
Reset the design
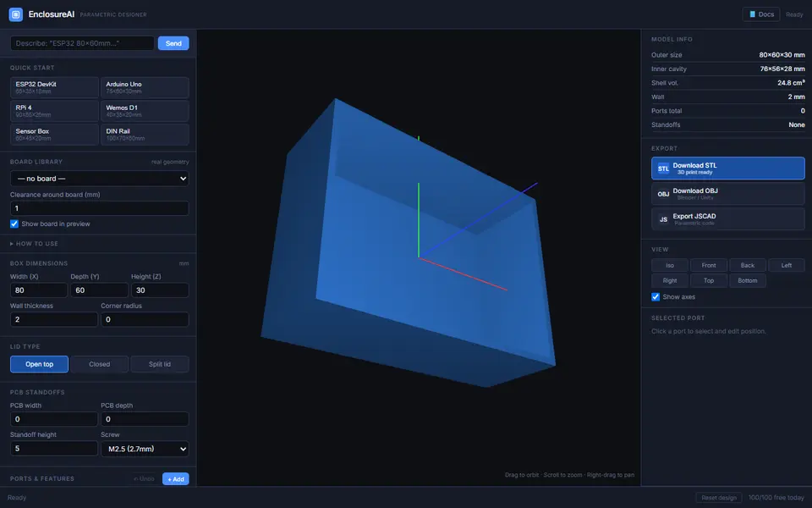[x=718, y=498]
